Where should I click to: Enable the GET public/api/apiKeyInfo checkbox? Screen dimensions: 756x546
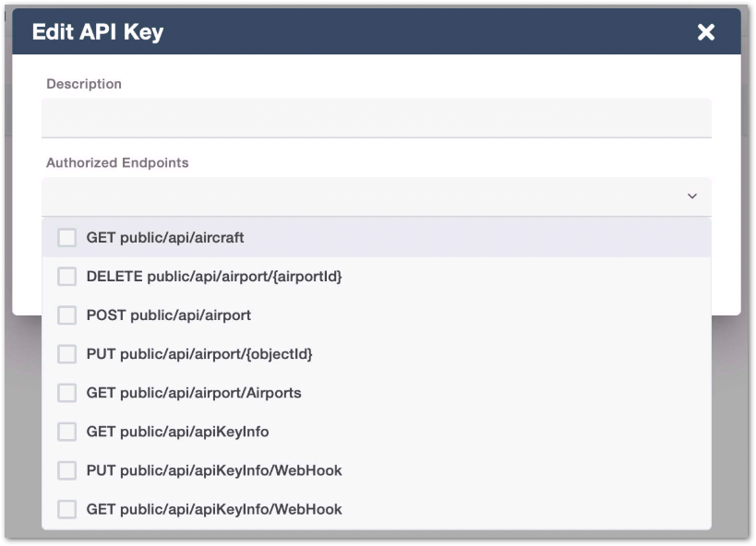[67, 432]
